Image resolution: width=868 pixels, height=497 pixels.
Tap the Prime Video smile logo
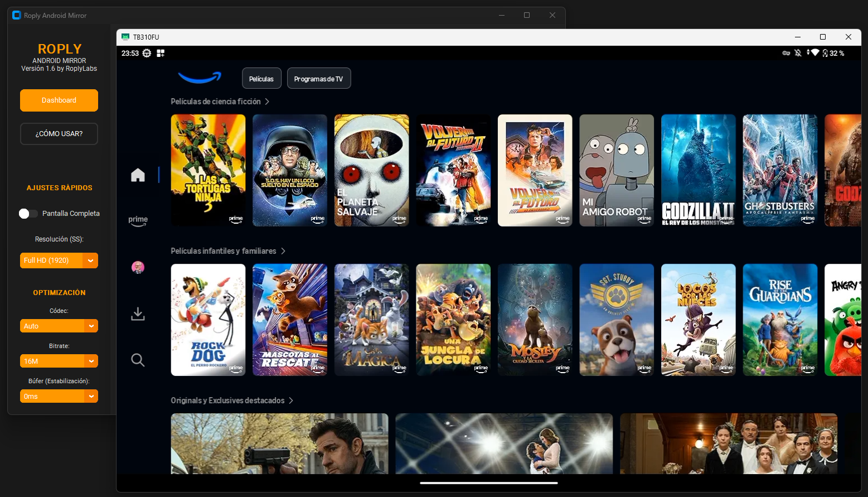pos(200,78)
